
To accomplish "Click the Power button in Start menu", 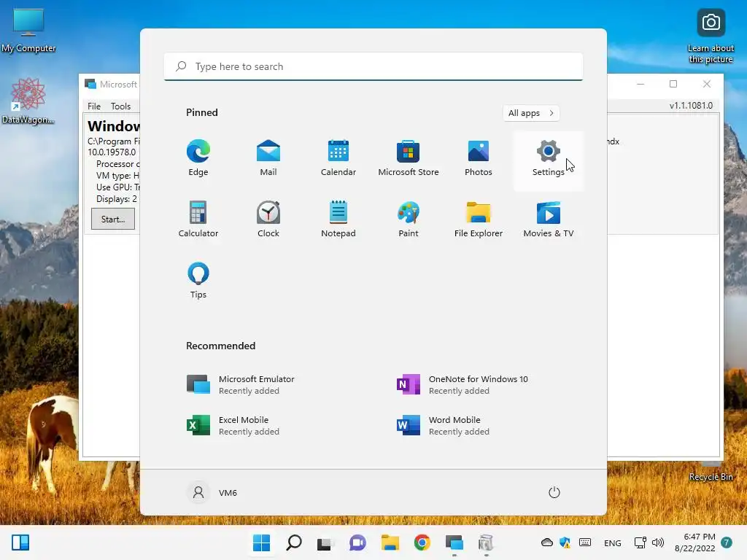I will coord(554,492).
